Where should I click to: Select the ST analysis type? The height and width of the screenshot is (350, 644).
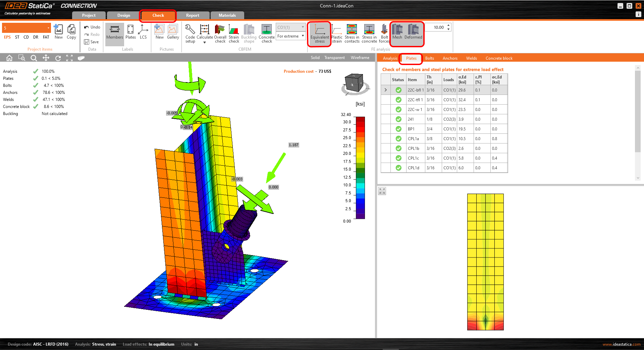[17, 37]
